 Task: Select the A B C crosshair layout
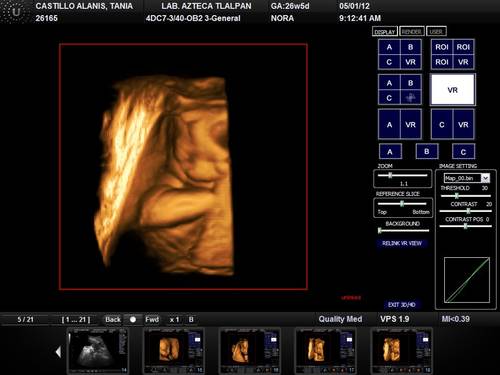[x=400, y=90]
